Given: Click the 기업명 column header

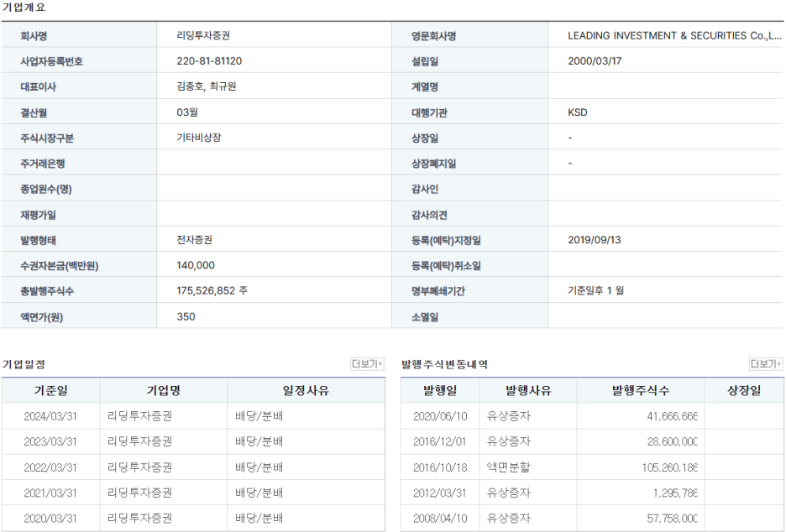Looking at the screenshot, I should 164,390.
